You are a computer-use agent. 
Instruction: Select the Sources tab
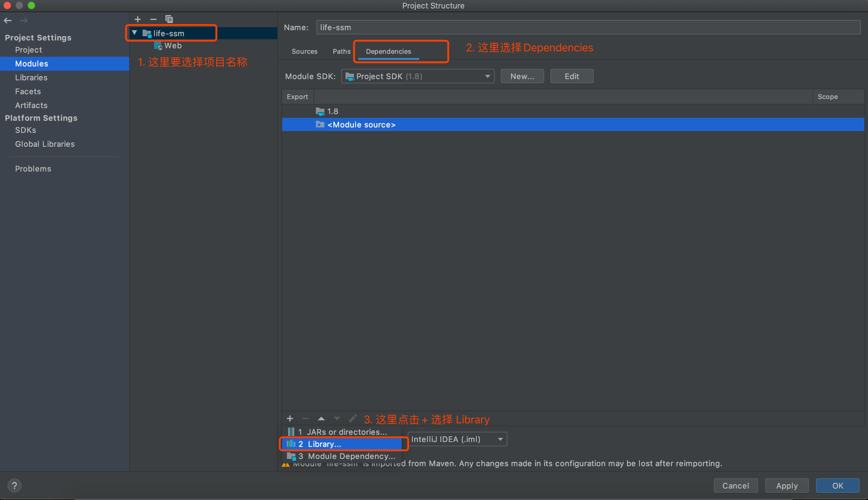click(x=304, y=51)
